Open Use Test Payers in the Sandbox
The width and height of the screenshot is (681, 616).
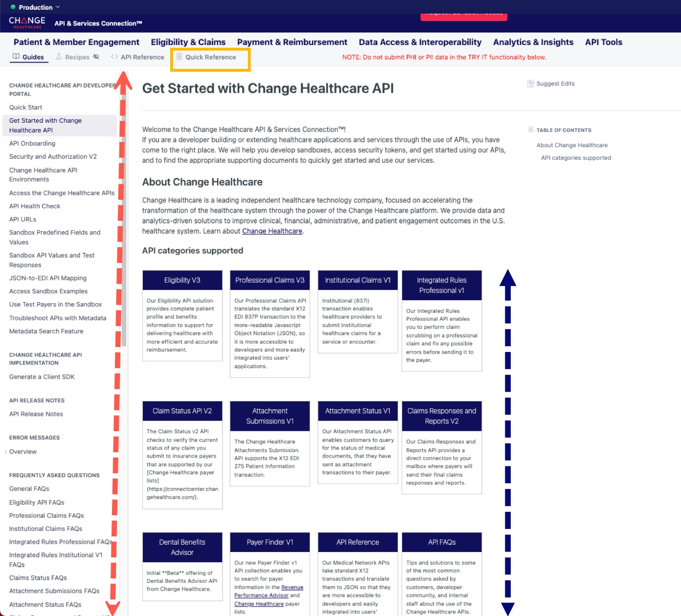click(x=55, y=305)
